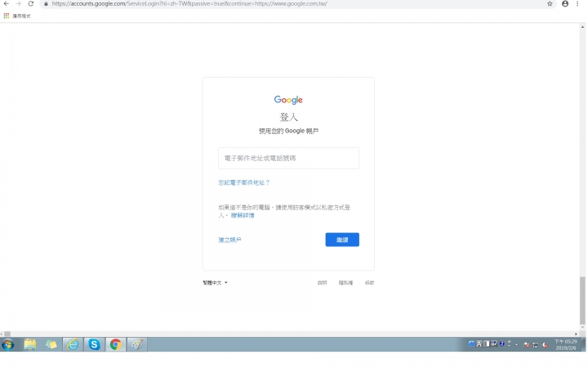Expand hidden tray icons arrow

pos(516,345)
